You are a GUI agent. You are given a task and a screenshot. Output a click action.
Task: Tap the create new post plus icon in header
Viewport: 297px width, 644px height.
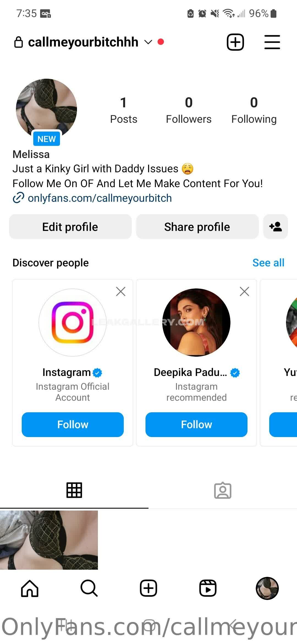(x=235, y=42)
